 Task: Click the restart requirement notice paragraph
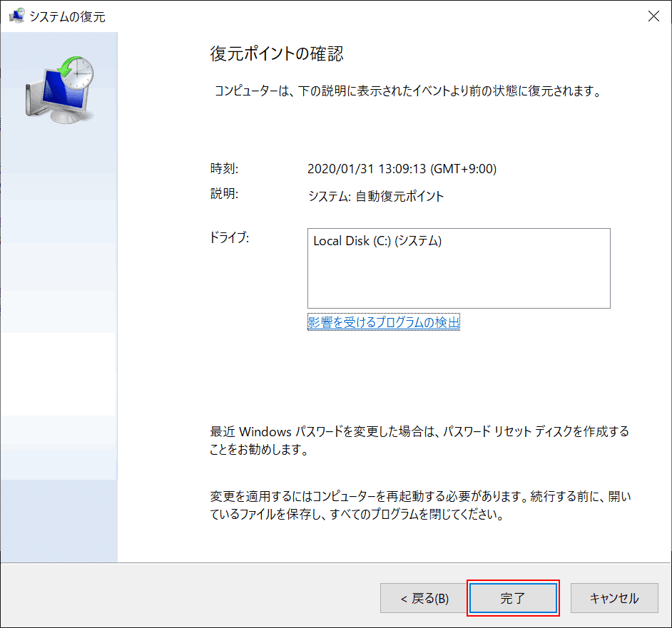click(420, 505)
